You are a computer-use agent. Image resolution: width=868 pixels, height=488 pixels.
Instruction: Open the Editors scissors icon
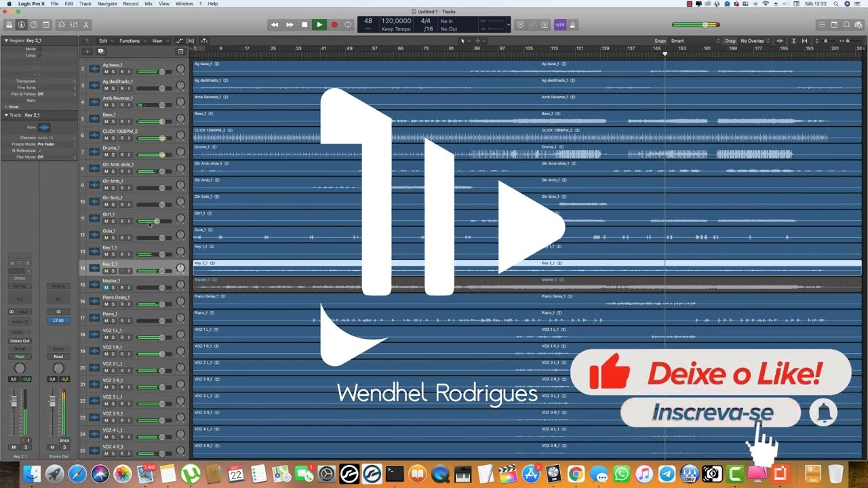86,24
